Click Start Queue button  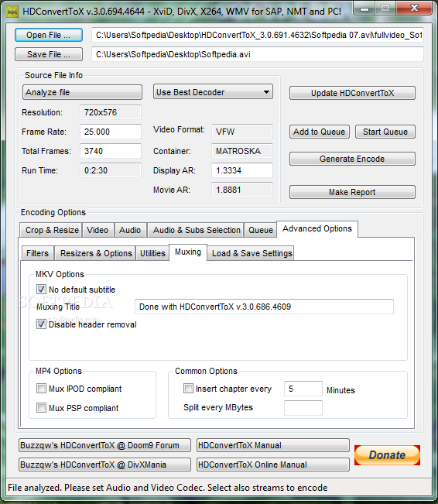[385, 132]
